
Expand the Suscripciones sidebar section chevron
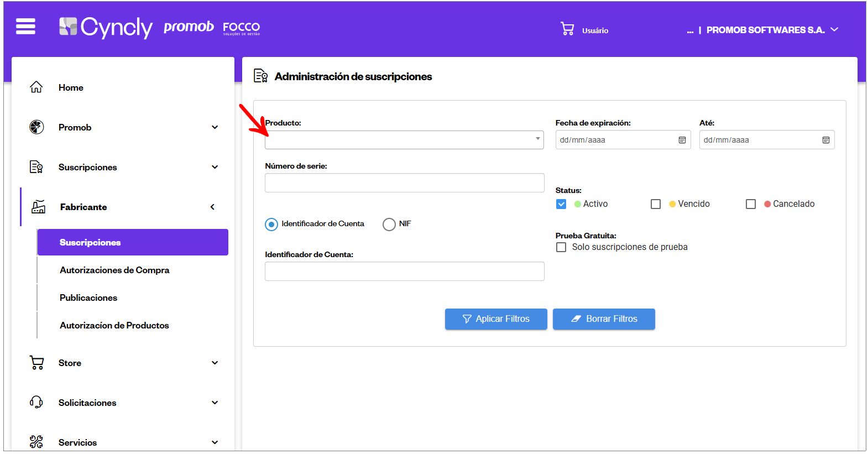tap(215, 167)
